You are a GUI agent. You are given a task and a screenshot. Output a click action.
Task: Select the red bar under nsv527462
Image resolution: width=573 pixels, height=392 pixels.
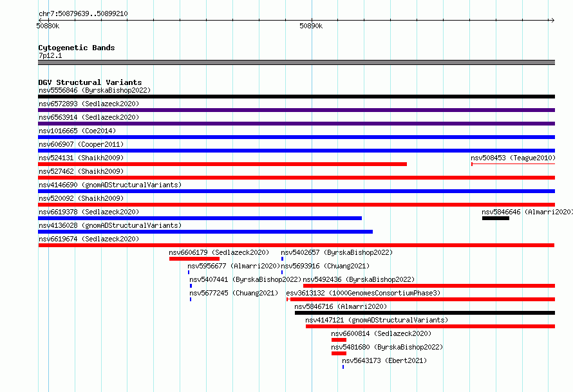click(x=296, y=178)
